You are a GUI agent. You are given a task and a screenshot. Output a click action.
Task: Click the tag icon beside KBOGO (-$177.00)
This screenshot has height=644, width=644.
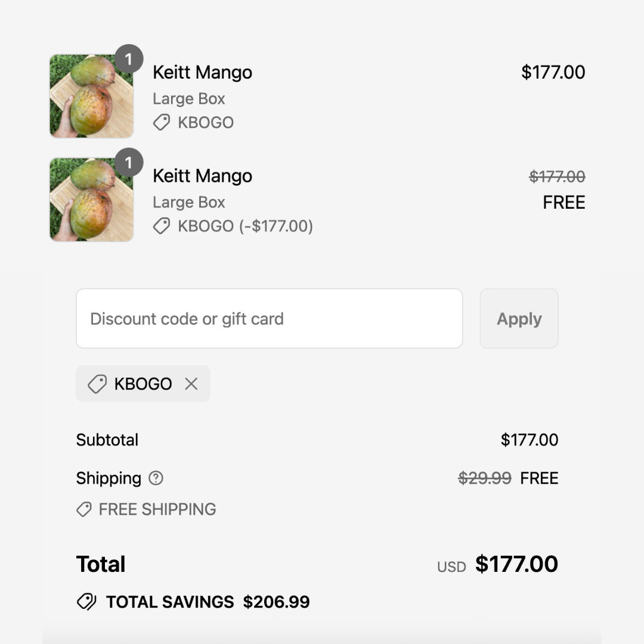161,227
